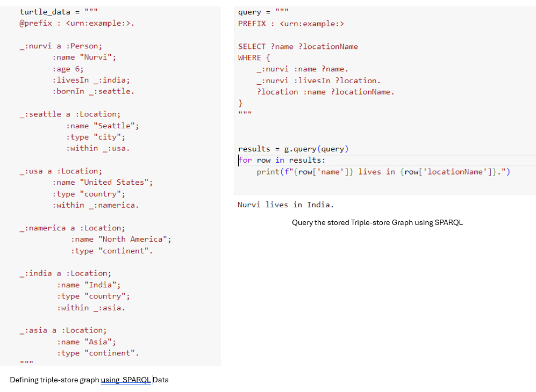This screenshot has width=536, height=392.
Task: Click the 'turtle_data = """' line
Action: pos(59,12)
